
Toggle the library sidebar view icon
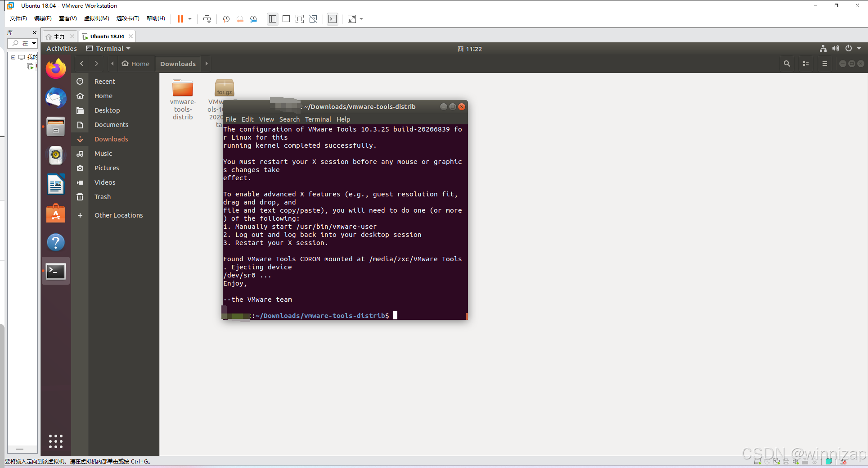[x=273, y=19]
